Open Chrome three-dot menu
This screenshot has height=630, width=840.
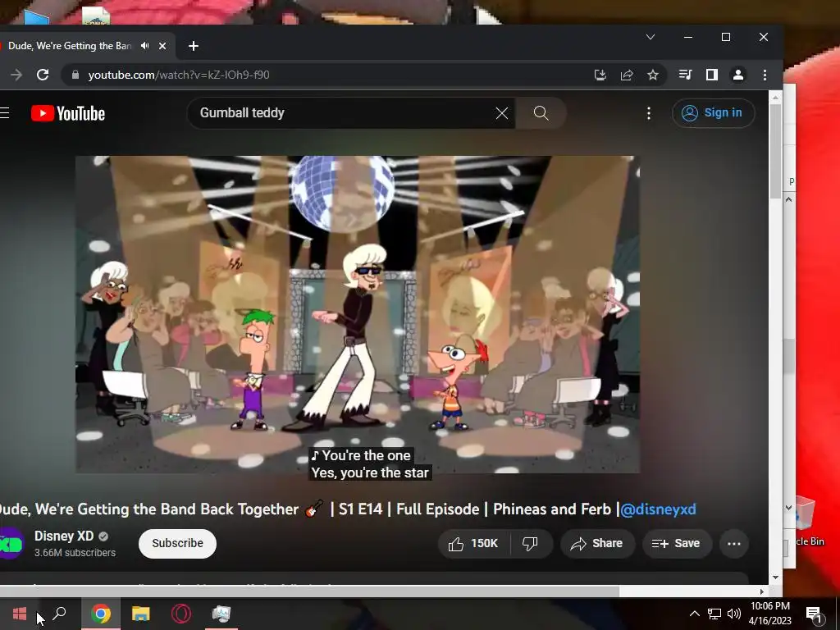tap(765, 75)
